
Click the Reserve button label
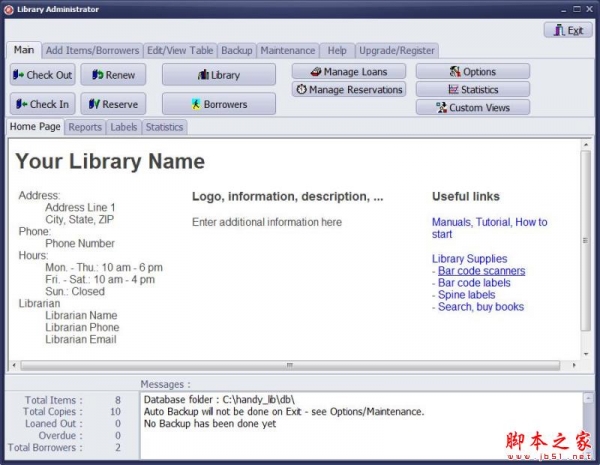coord(120,104)
